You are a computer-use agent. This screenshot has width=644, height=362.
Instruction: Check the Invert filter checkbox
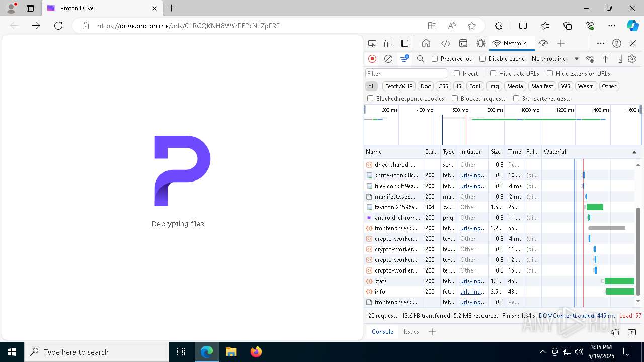(457, 73)
